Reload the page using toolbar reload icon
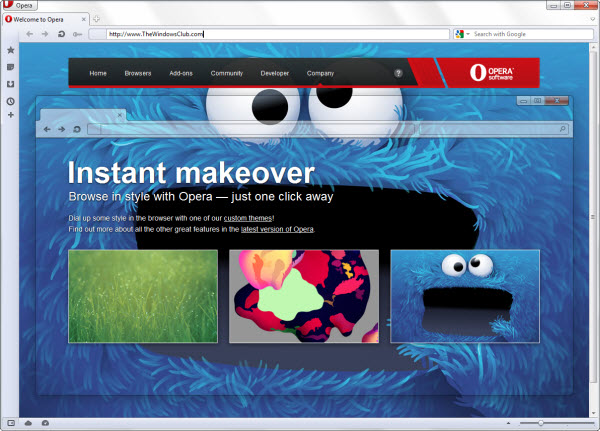 point(61,34)
